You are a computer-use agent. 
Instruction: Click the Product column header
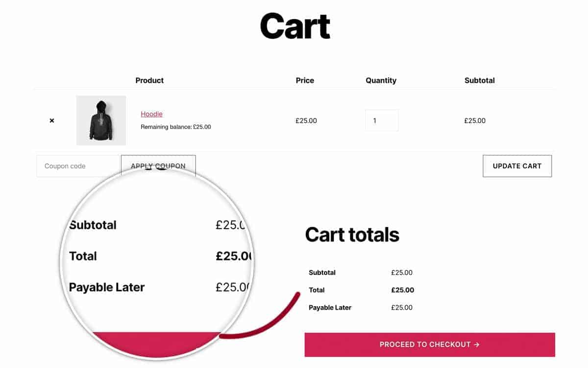149,80
